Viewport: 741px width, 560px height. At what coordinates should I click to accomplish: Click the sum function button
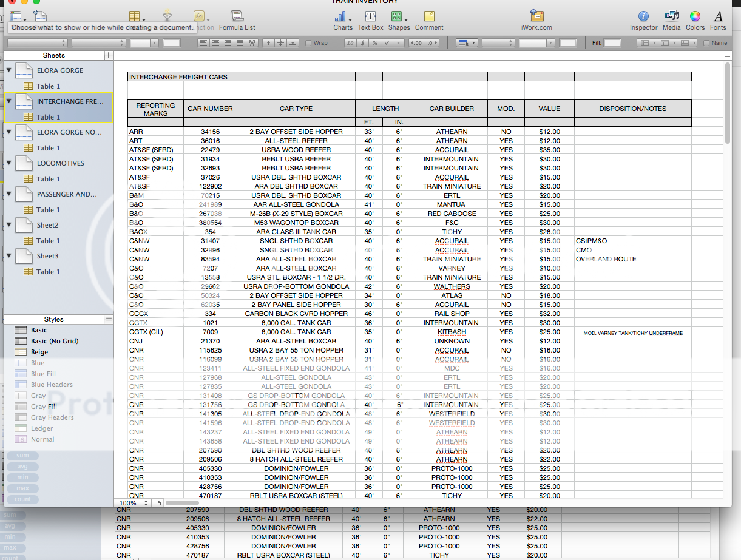22,456
